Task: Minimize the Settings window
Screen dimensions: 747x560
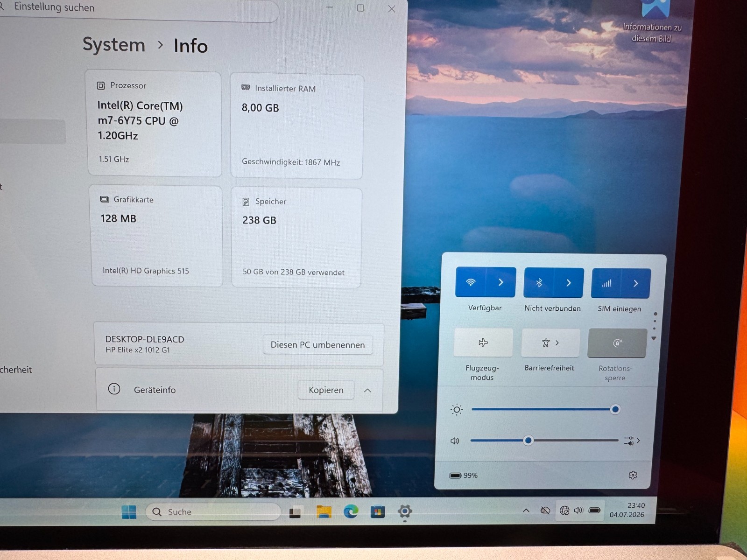Action: (x=329, y=7)
